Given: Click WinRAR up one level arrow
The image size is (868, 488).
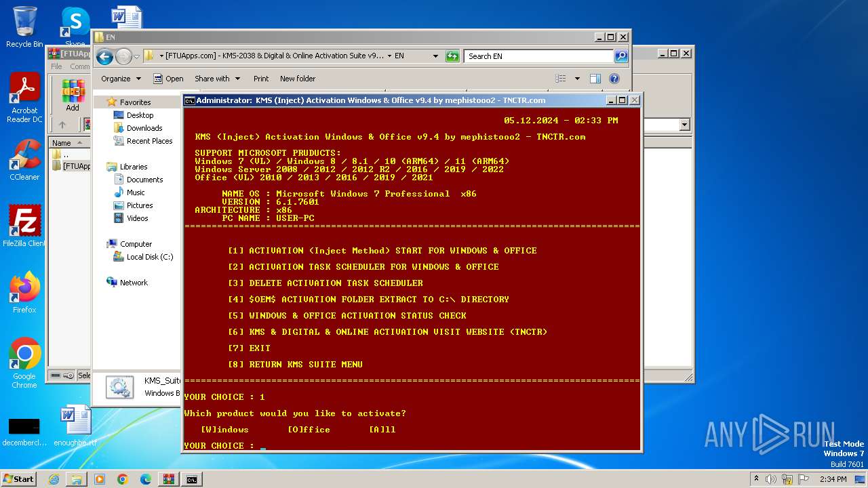Looking at the screenshot, I should coord(62,125).
